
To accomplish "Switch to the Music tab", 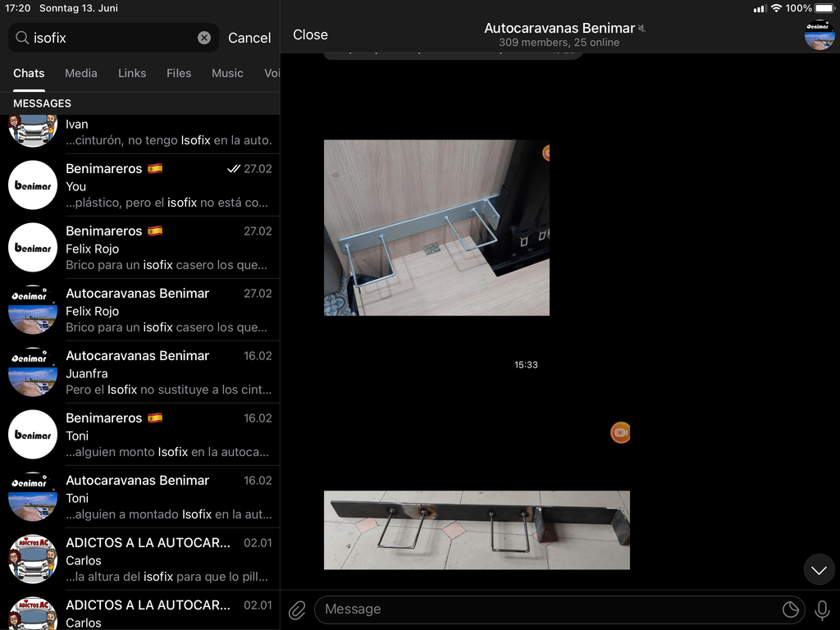I will [x=227, y=73].
